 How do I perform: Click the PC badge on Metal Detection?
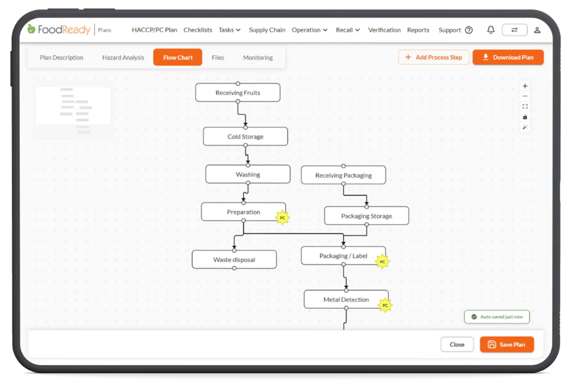pyautogui.click(x=385, y=305)
